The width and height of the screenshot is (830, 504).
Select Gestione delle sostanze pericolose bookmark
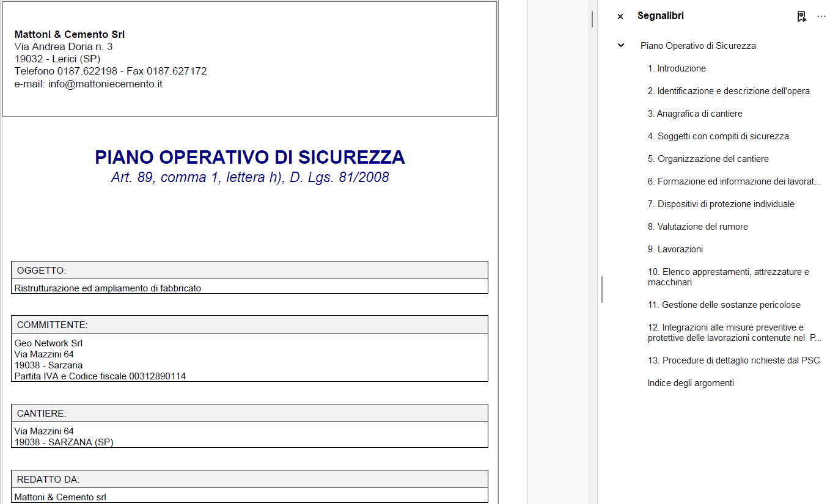pyautogui.click(x=724, y=305)
